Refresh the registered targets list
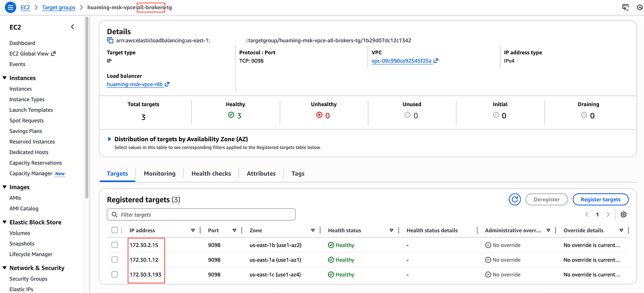The width and height of the screenshot is (644, 293). click(x=515, y=200)
